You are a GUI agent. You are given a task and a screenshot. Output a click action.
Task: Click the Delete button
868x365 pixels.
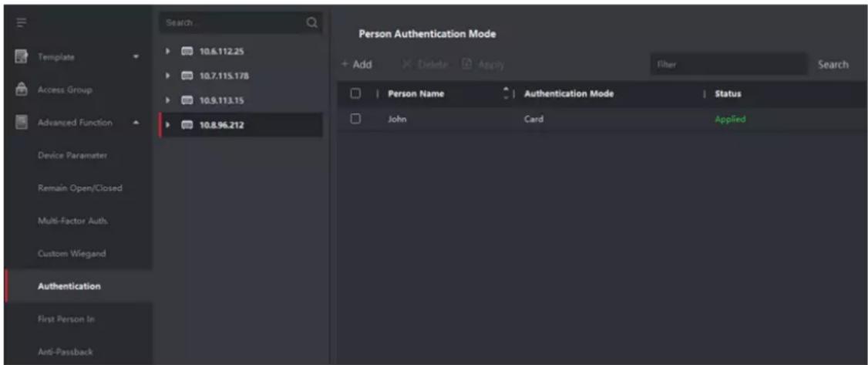point(426,65)
